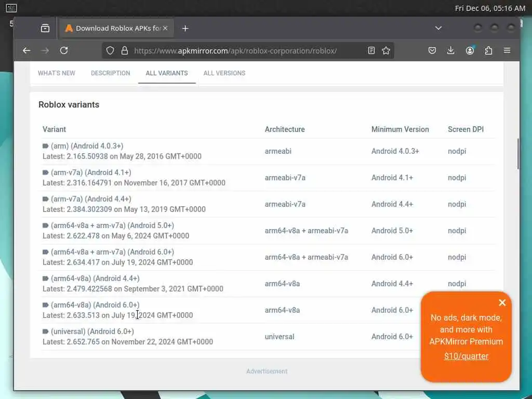Click 'Latest: 2.652.765 on November 22, 2024' text
The image size is (532, 399).
(x=128, y=342)
